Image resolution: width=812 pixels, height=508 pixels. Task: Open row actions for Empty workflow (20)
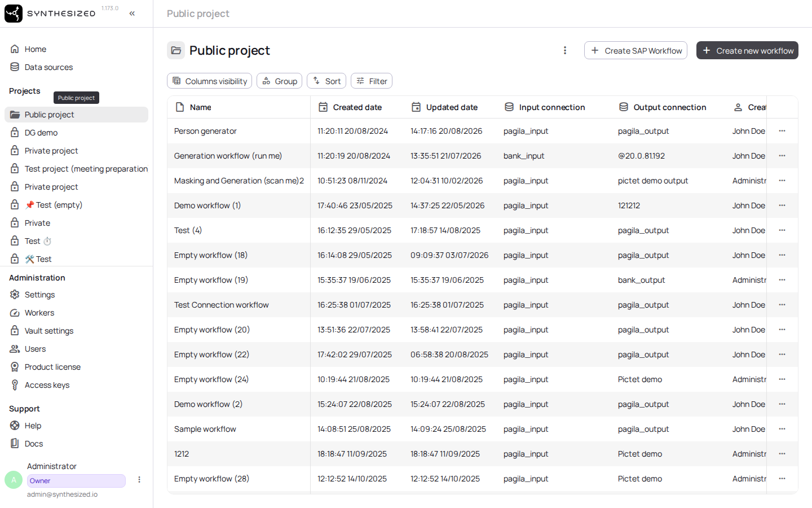782,330
